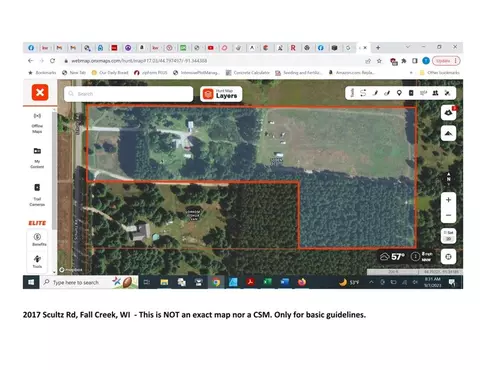Click the map Search field

click(129, 94)
